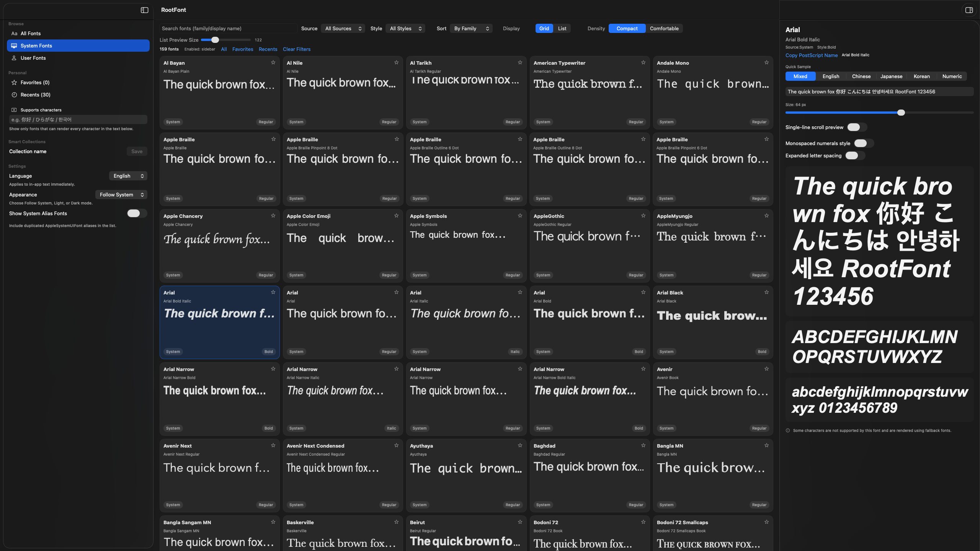Favorite Apple Symbols using the star
This screenshot has height=551, width=980.
[x=520, y=216]
